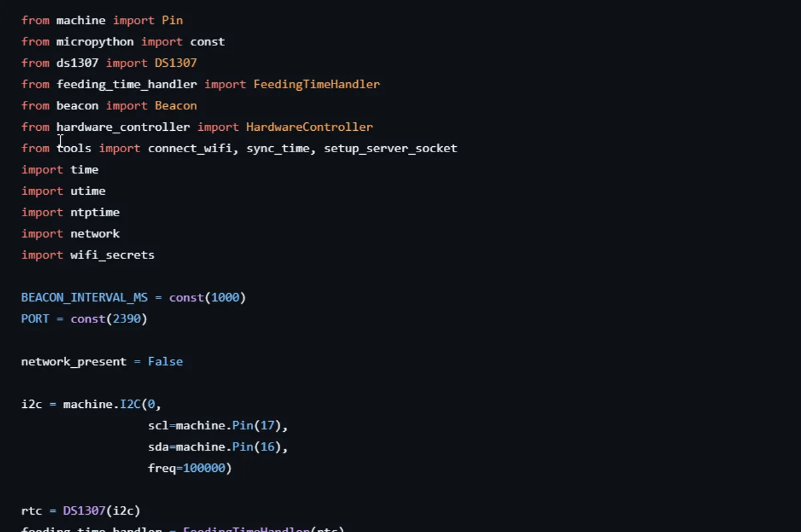Click the freq value 100000
Viewport: 801px width, 532px height.
coord(204,469)
